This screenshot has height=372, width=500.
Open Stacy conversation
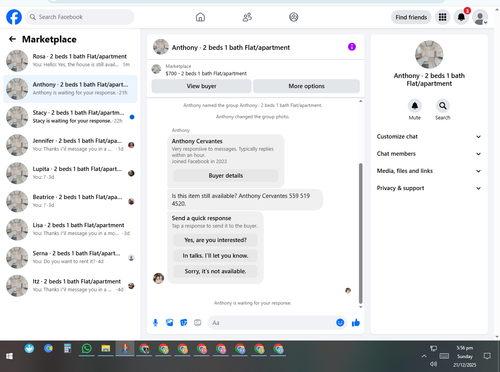70,117
